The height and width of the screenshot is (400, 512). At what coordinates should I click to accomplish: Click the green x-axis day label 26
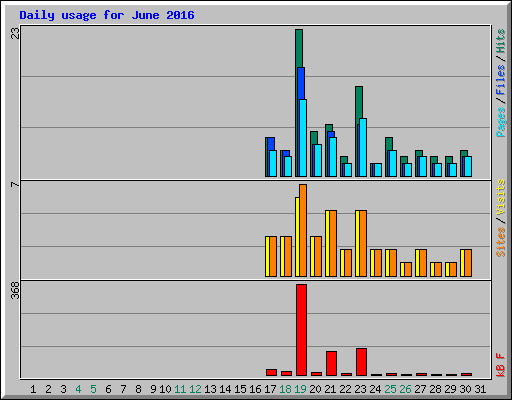[405, 389]
